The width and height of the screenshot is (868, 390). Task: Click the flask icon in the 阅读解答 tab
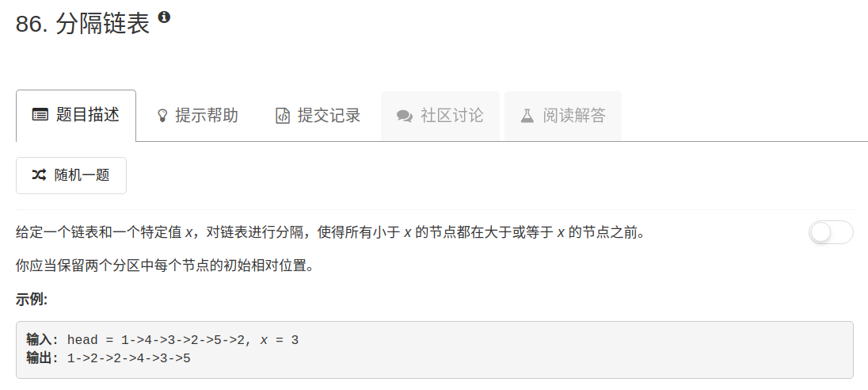(x=527, y=116)
